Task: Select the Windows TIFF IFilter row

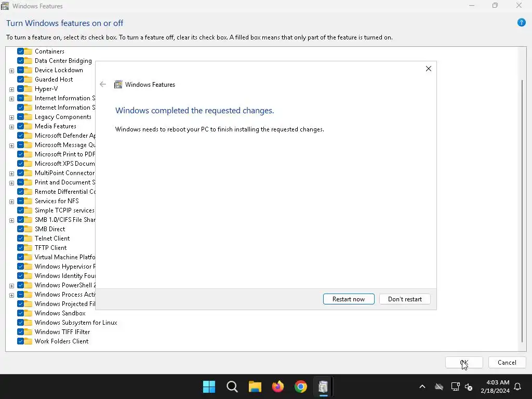Action: coord(62,332)
